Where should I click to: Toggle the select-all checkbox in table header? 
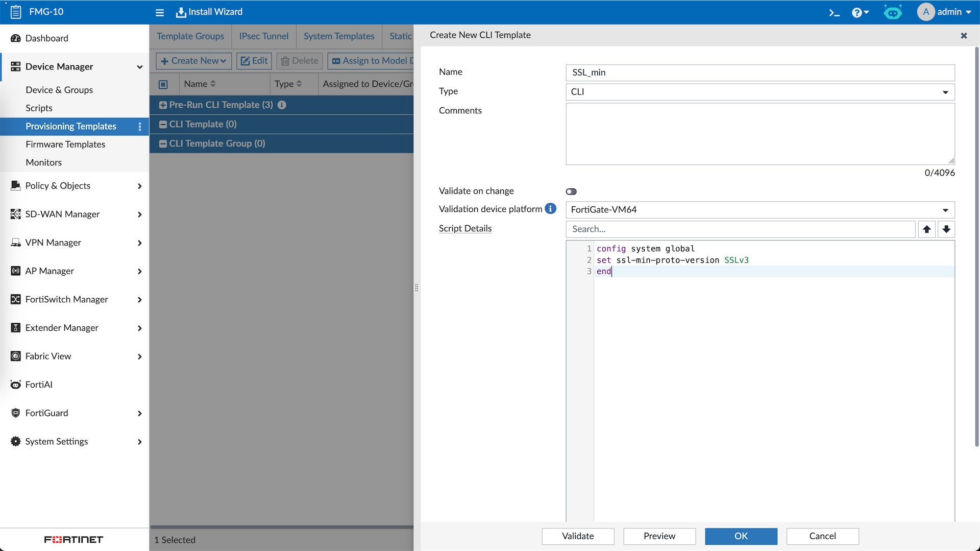click(x=163, y=84)
